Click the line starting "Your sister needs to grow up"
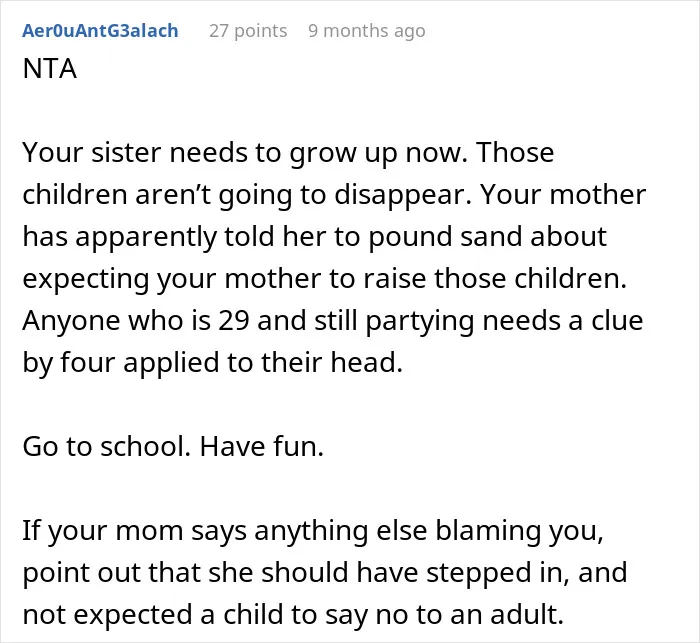 [288, 153]
